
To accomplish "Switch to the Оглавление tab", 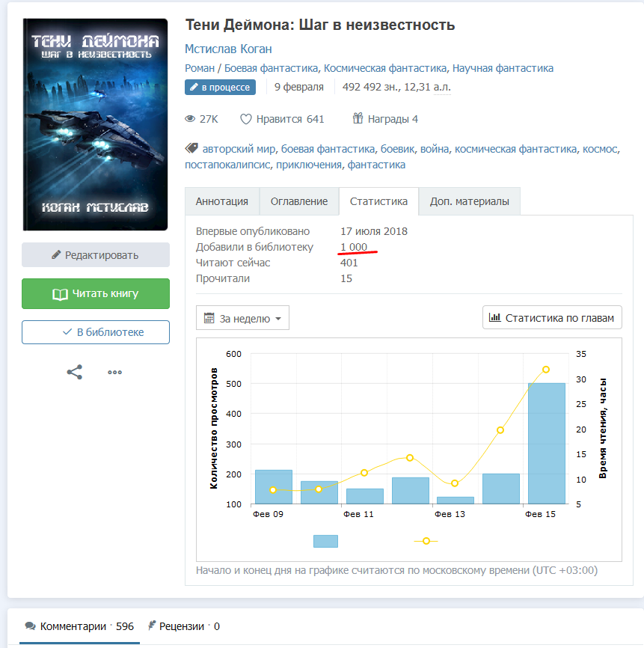I will tap(298, 201).
